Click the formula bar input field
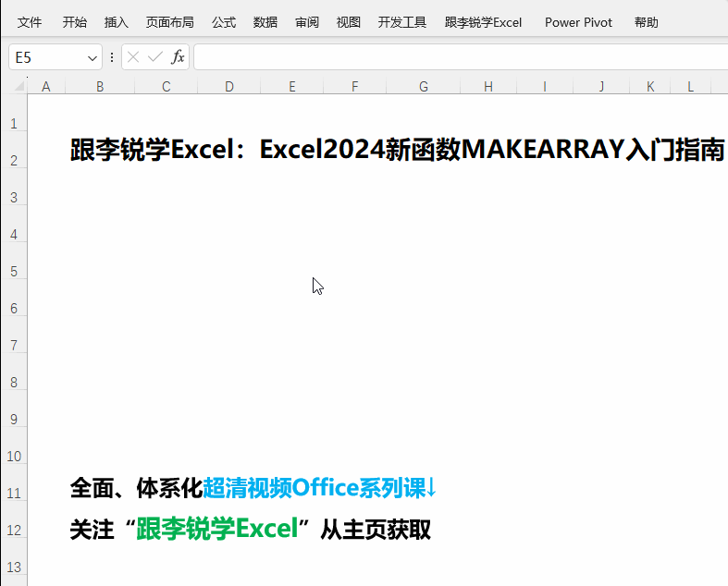The height and width of the screenshot is (586, 728). [461, 57]
